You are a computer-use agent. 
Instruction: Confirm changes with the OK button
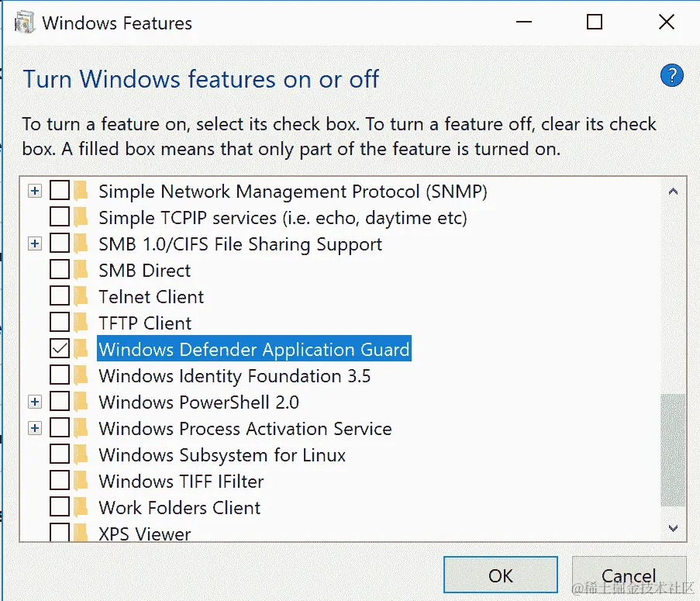[501, 575]
